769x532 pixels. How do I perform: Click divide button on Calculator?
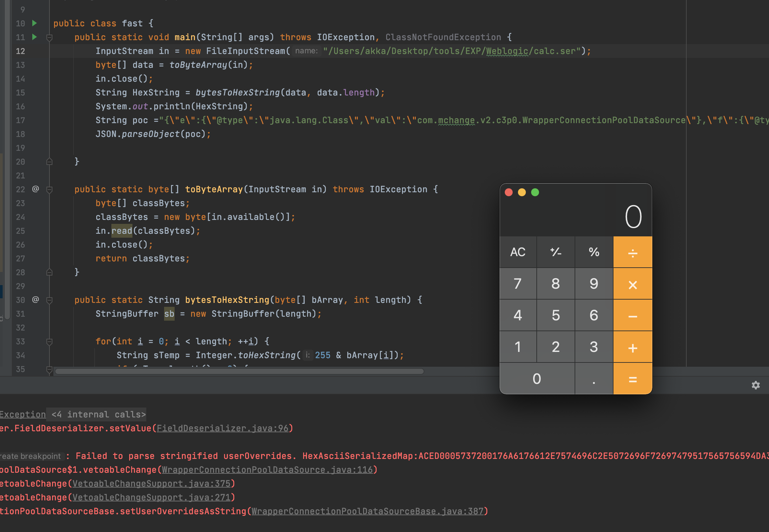coord(633,252)
